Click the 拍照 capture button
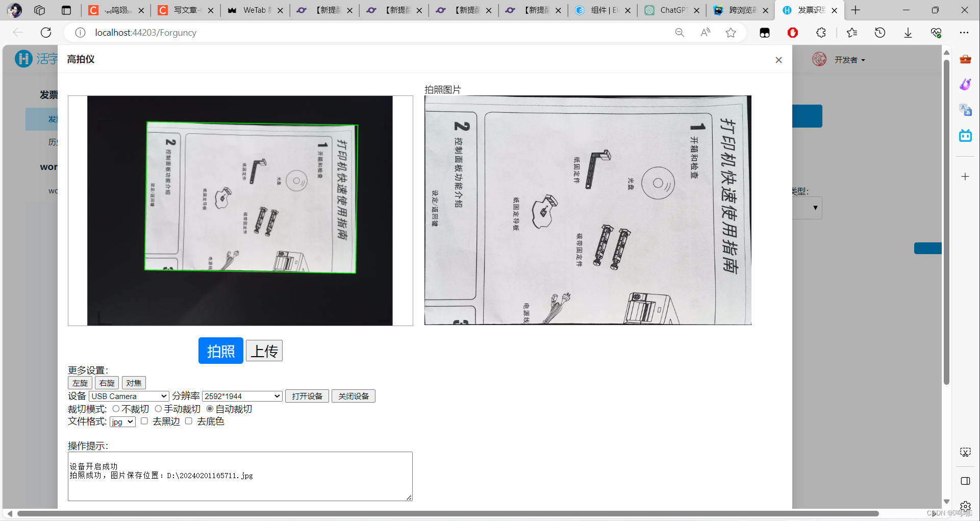 (x=220, y=351)
